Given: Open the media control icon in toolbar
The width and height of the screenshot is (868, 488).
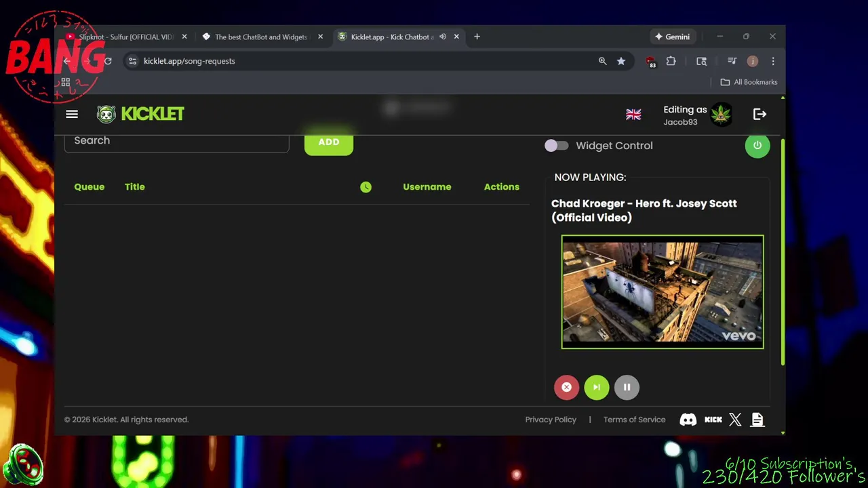Looking at the screenshot, I should click(x=732, y=61).
